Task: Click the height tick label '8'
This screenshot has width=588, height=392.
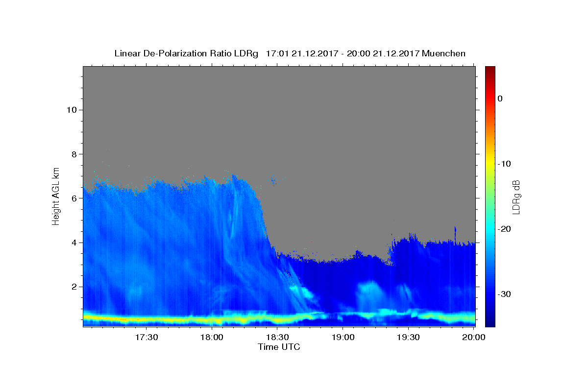Action: click(x=73, y=154)
